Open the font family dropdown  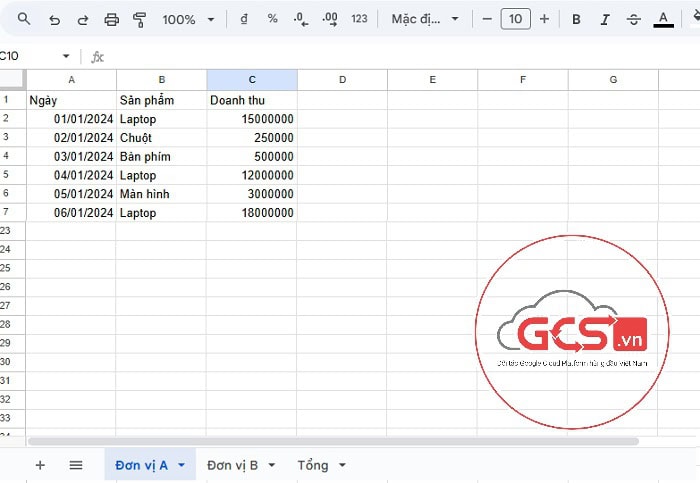(x=425, y=19)
